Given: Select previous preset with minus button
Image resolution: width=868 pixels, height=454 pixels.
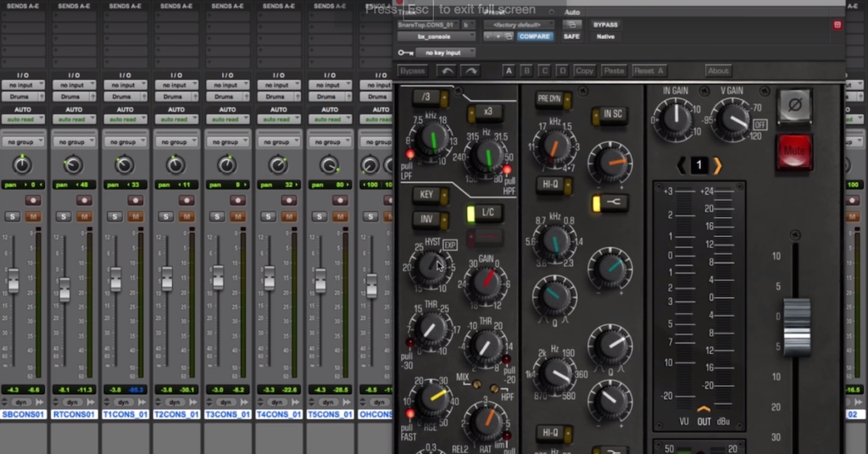Looking at the screenshot, I should pyautogui.click(x=487, y=36).
